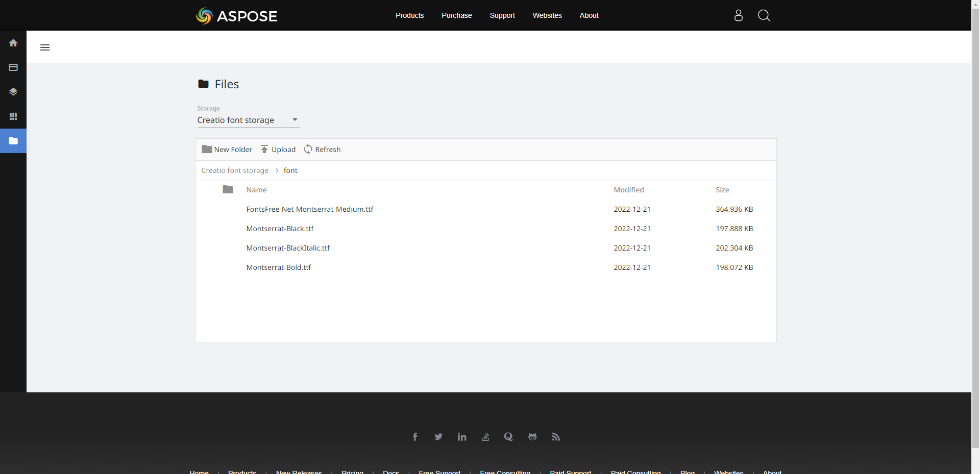Screen dimensions: 980x474
Task: Open the hamburger menu near Files heading
Action: tap(44, 47)
